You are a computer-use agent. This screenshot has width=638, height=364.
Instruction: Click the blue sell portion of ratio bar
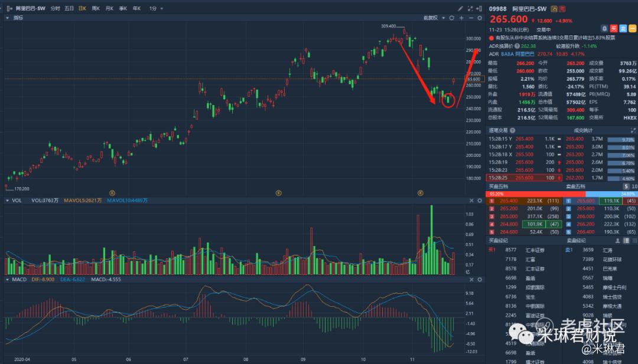611,194
